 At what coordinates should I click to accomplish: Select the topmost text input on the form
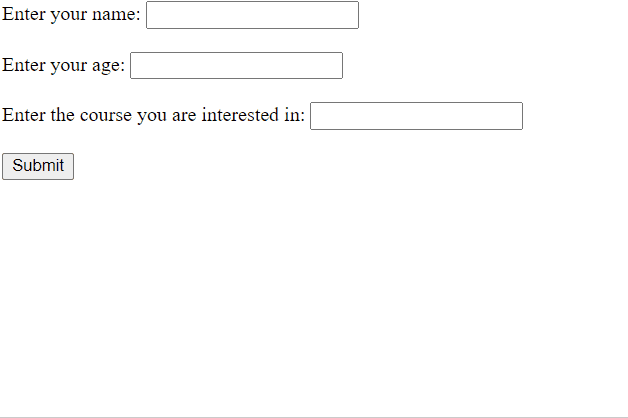point(252,15)
